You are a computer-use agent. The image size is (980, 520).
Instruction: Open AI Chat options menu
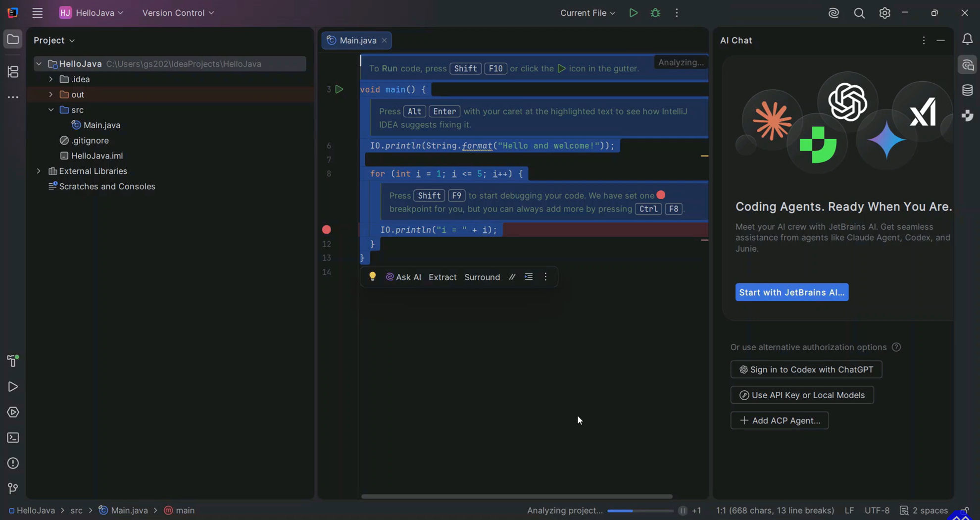[x=924, y=40]
